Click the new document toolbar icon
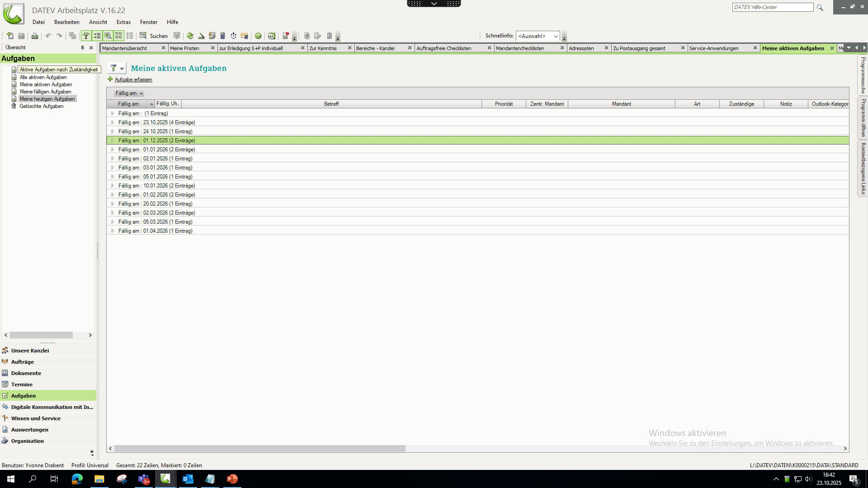868x488 pixels. pyautogui.click(x=10, y=36)
